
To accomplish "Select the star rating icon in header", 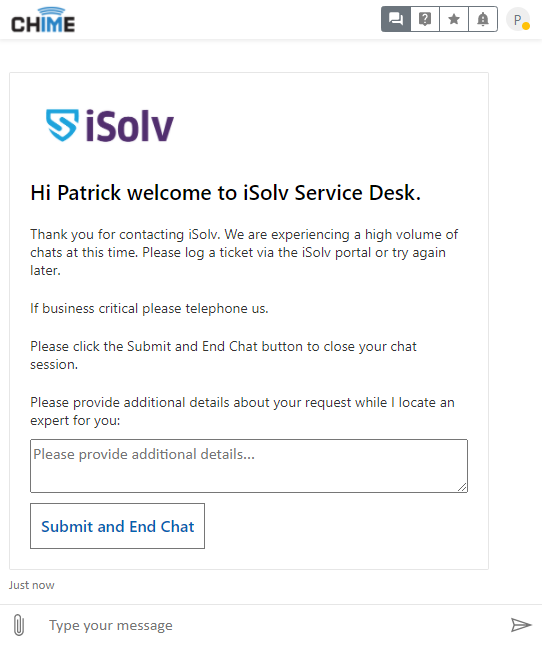I will coord(454,19).
